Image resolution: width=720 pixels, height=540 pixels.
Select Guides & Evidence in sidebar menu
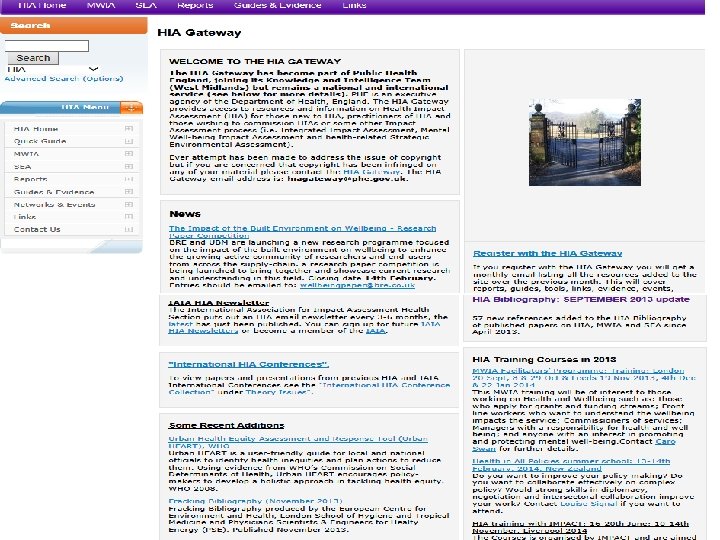[54, 191]
